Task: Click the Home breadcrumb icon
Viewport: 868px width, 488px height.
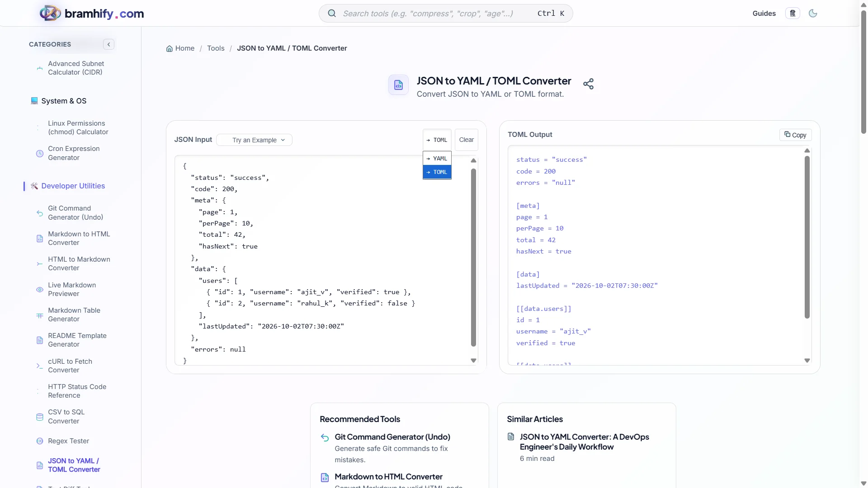Action: tap(170, 49)
